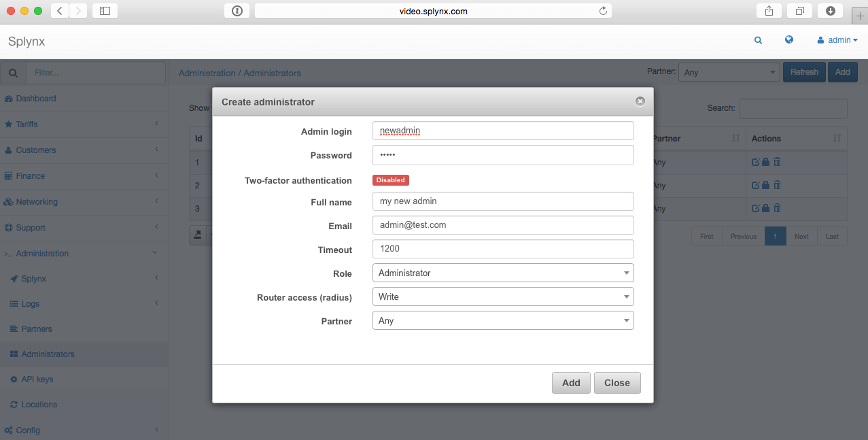Click the Locations sync icon in sidebar
Screen dimensions: 868x440
point(13,404)
